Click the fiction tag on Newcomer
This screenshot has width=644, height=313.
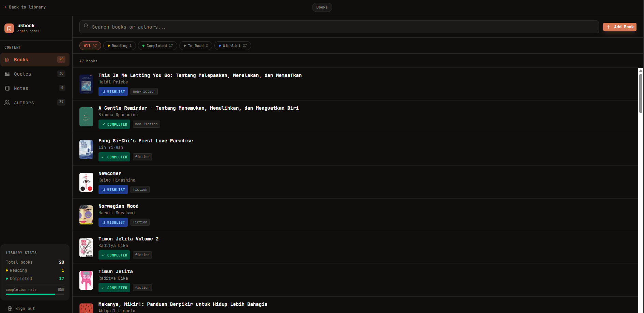click(140, 190)
